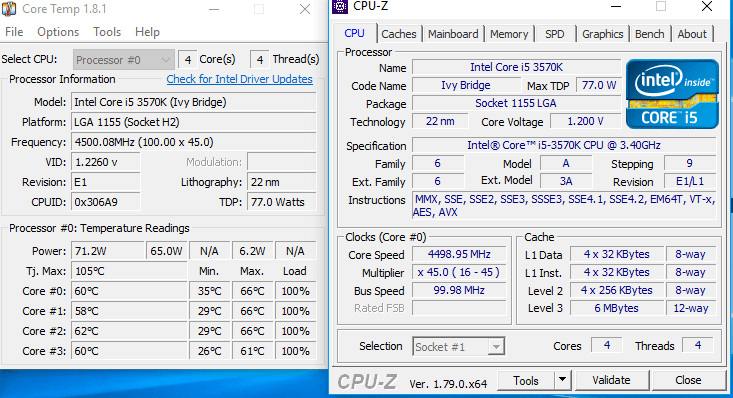Click the Core Speed value 4498.95 MHz
Screen dimensions: 733x398
click(x=459, y=254)
